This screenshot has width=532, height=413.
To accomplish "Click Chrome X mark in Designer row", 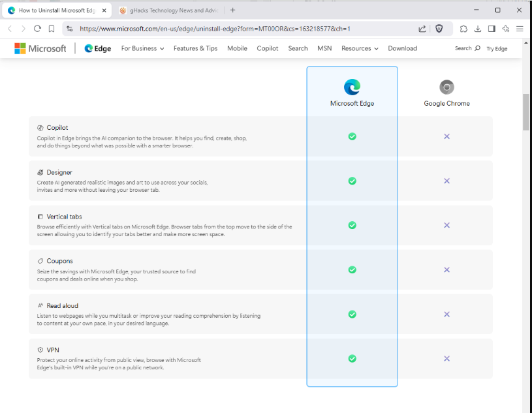I will (x=446, y=181).
